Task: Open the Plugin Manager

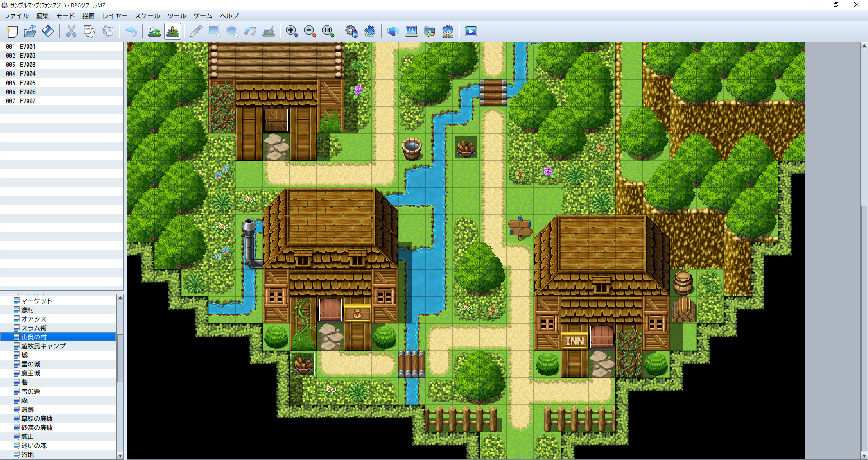Action: coord(370,31)
